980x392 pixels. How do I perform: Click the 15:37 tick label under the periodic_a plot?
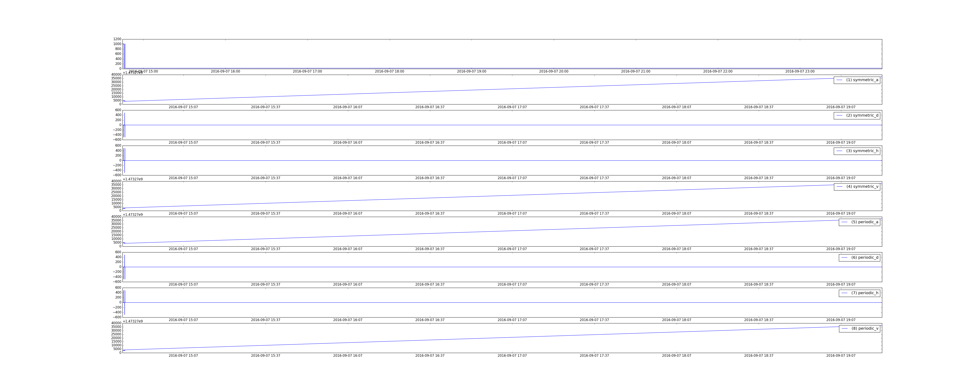click(x=266, y=249)
